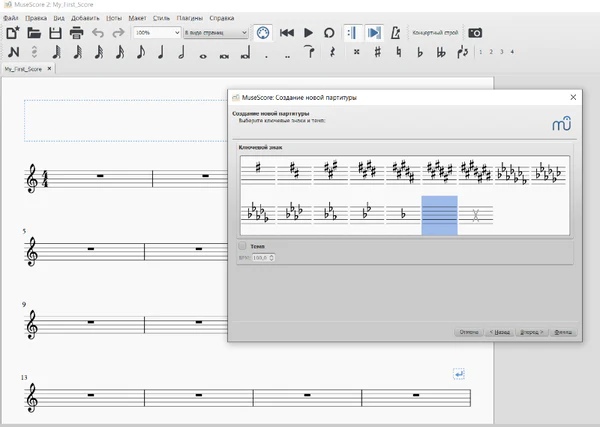Take a snapshot with the camera icon

point(475,33)
